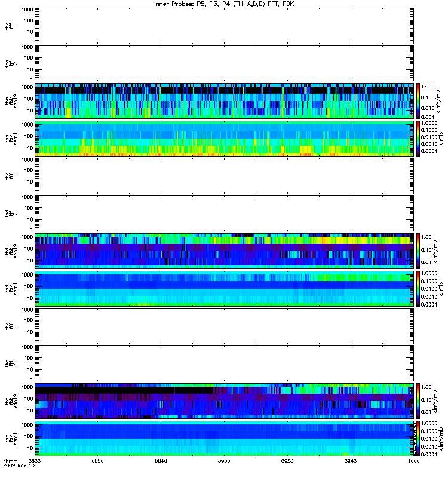
Task: Click the "the fff 2" y-axis label
Action: point(11,363)
